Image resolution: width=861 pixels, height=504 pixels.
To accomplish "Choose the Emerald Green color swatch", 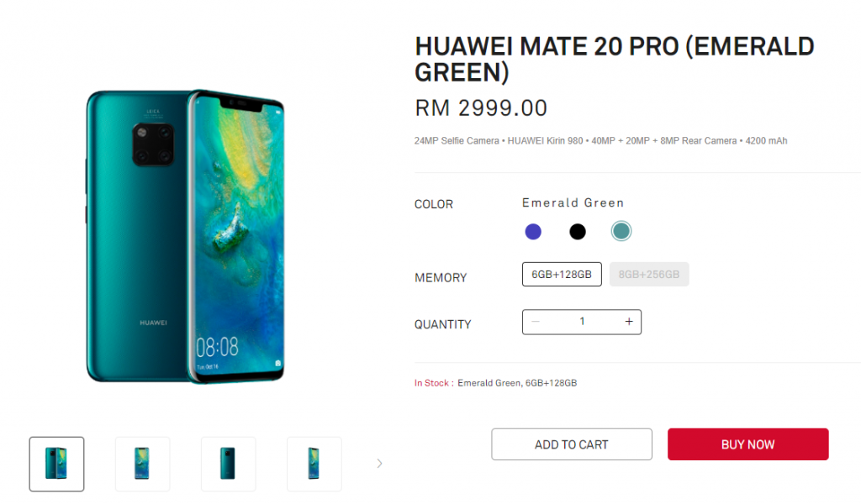I will (621, 231).
